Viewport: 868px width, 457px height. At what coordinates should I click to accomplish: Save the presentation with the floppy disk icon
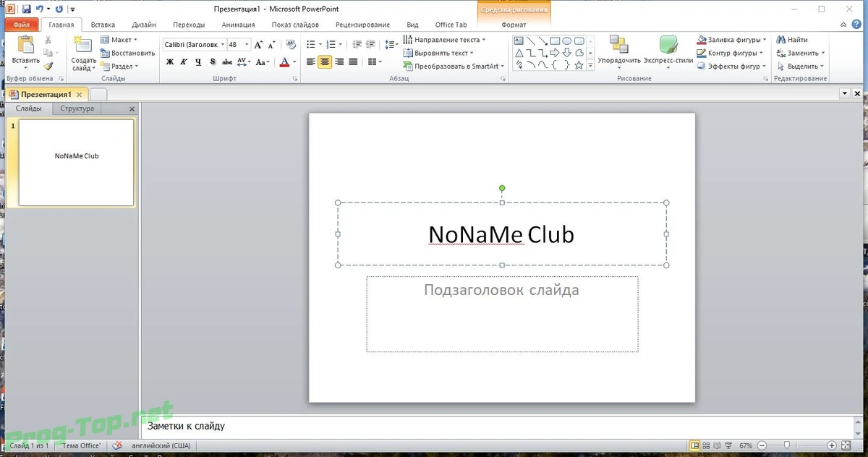[26, 9]
